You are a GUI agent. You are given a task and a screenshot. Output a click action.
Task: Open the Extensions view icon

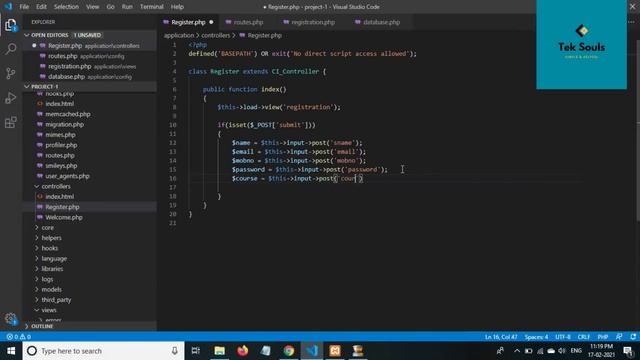(x=11, y=122)
